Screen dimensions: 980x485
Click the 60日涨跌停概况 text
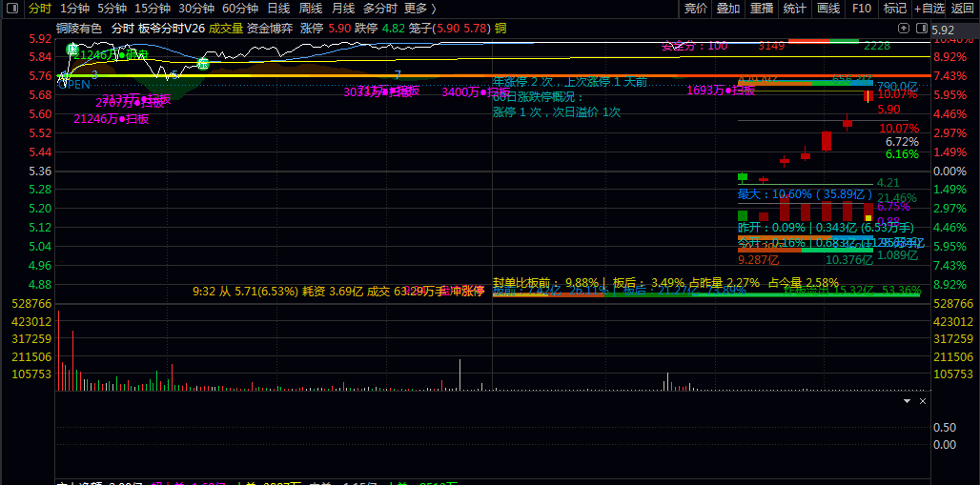538,97
